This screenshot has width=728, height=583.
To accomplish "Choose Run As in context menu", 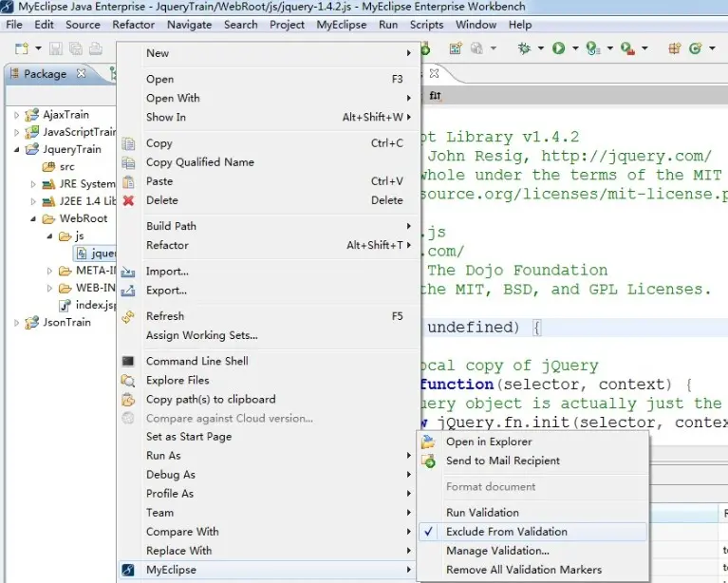I will coord(269,456).
